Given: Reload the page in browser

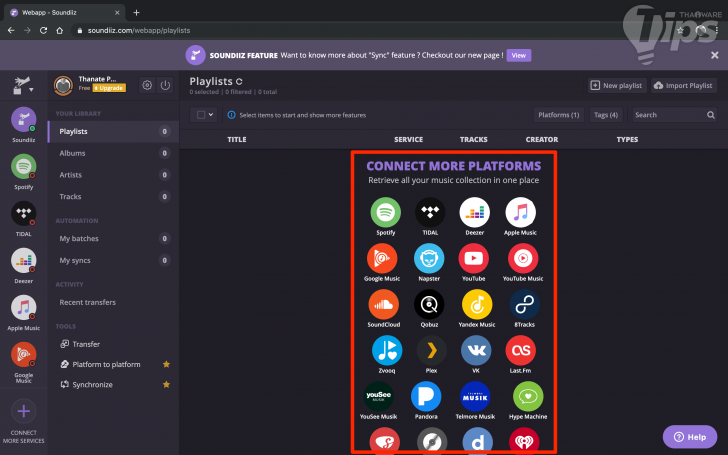Looking at the screenshot, I should click(x=43, y=30).
